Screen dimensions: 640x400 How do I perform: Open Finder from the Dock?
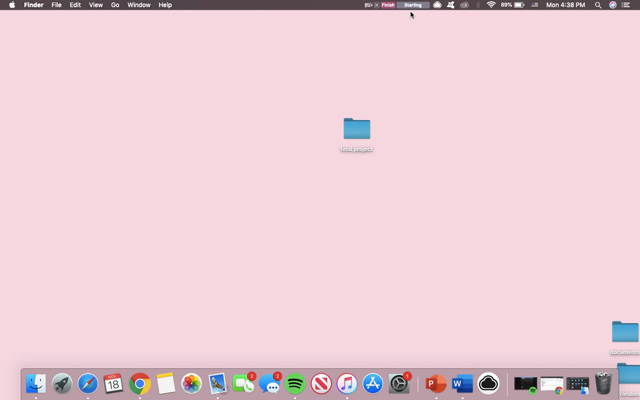click(36, 383)
